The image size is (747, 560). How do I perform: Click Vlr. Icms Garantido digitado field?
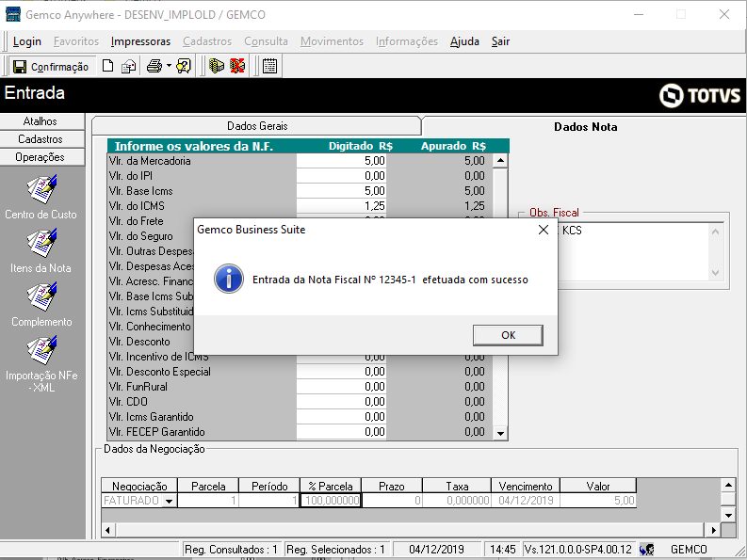[x=341, y=417]
